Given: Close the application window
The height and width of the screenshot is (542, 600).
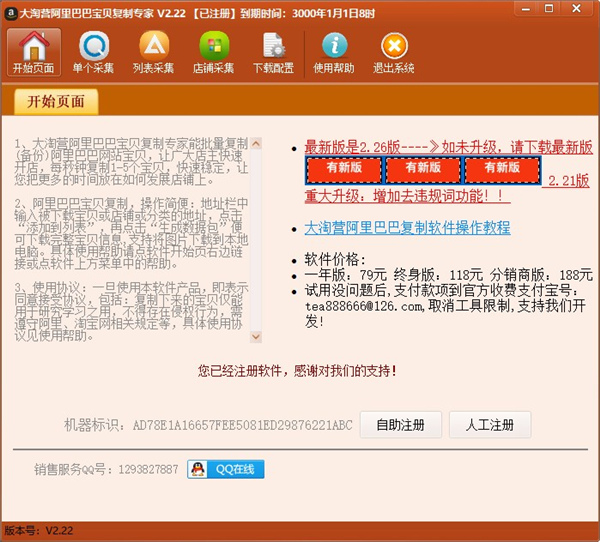Looking at the screenshot, I should point(576,8).
